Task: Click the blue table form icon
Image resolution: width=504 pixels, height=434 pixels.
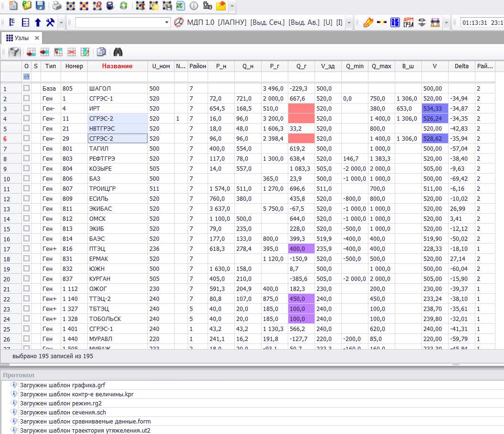Action: click(x=25, y=22)
